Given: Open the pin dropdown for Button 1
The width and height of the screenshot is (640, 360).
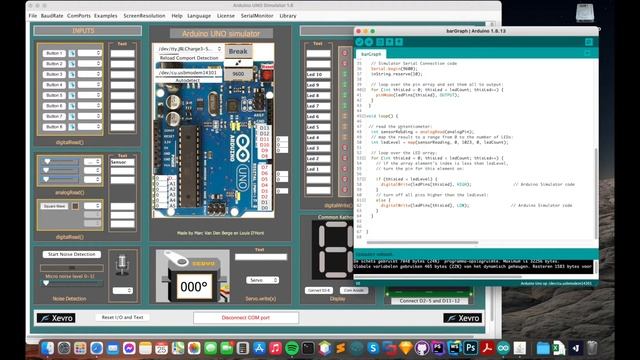Looking at the screenshot, I should pos(89,53).
